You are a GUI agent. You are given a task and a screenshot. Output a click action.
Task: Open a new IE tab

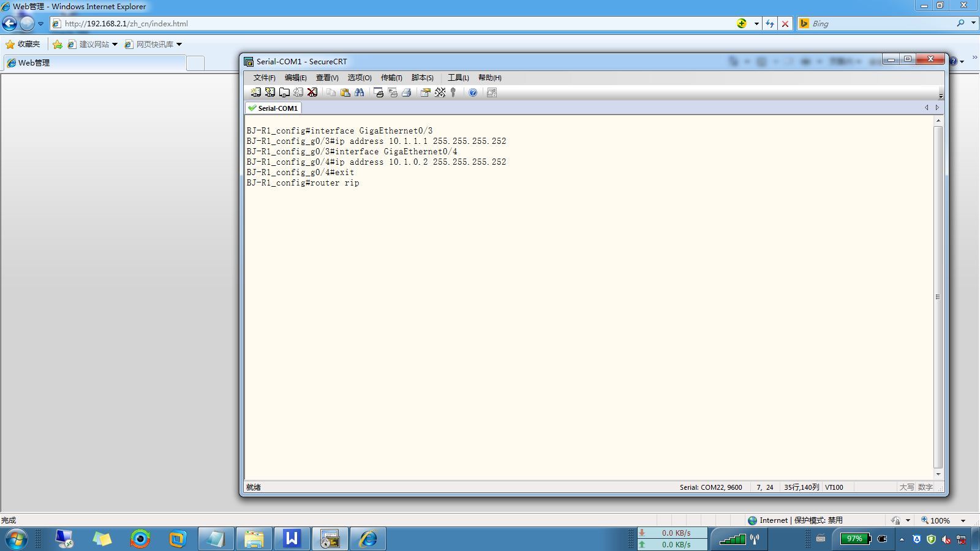click(195, 63)
